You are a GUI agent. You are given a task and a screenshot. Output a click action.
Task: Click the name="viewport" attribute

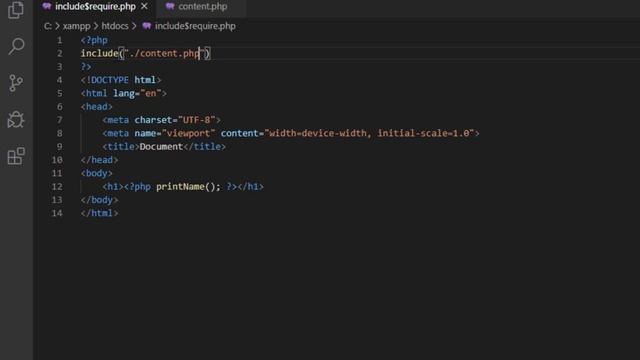[x=175, y=133]
